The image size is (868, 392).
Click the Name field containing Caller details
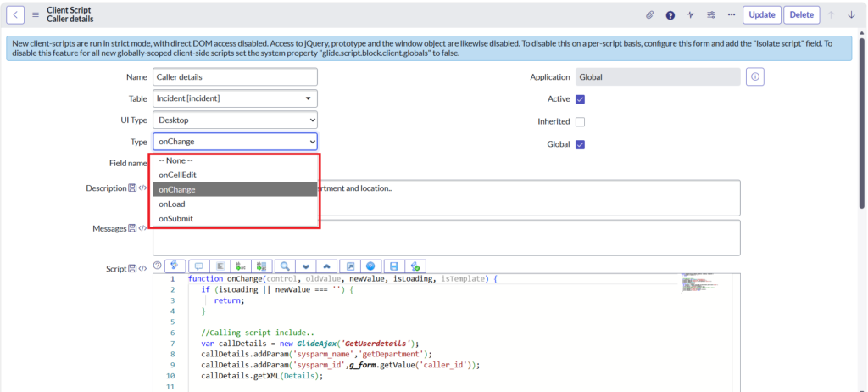tap(235, 76)
